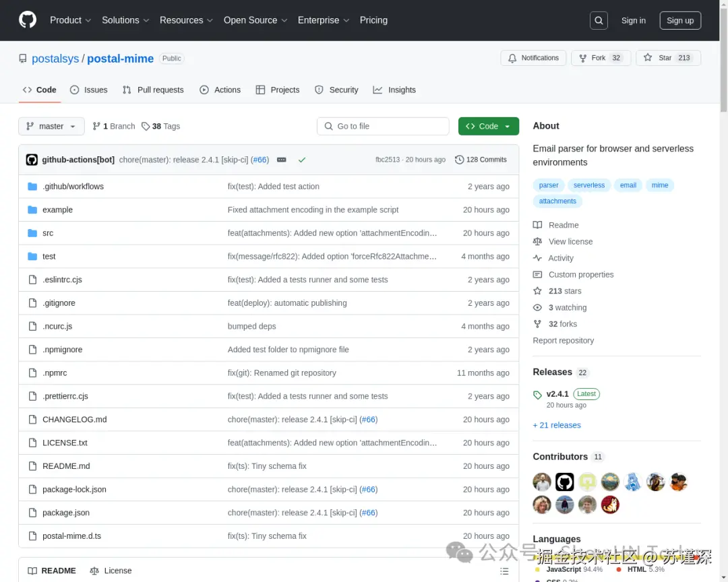The image size is (728, 582).
Task: Click the pulse icon beside Activity
Action: pos(537,258)
